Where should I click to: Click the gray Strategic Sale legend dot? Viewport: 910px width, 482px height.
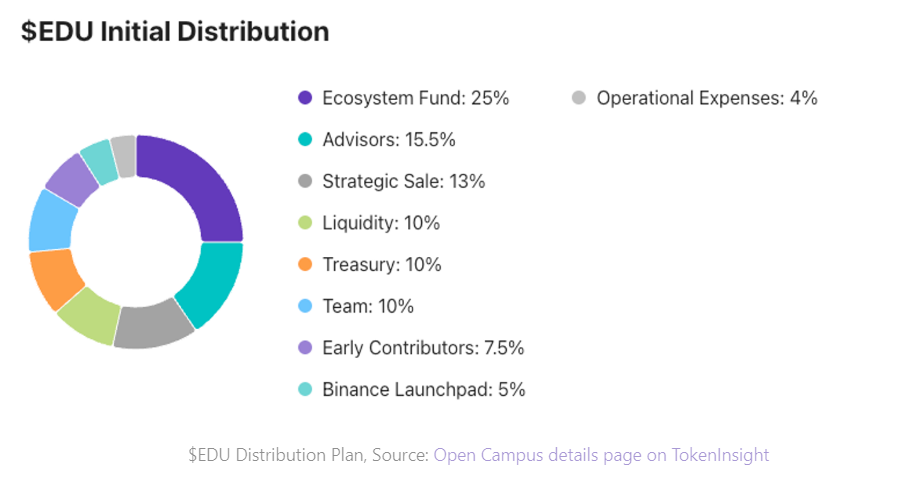tap(305, 182)
